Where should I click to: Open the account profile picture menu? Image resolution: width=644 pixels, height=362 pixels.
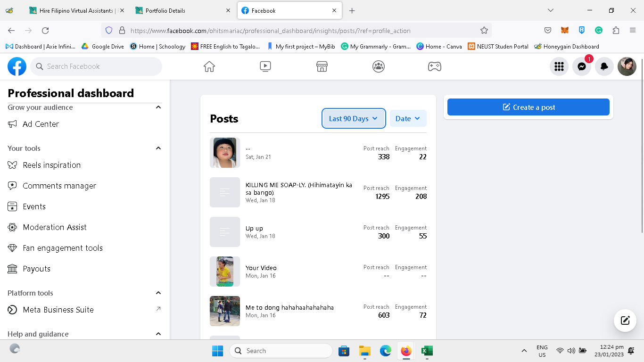pos(627,66)
